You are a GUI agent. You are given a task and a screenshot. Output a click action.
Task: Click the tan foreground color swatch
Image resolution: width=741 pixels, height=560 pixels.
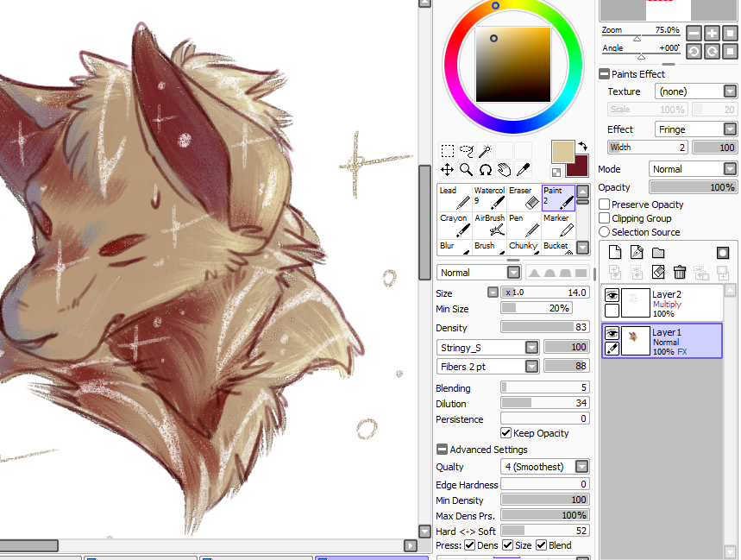[562, 152]
